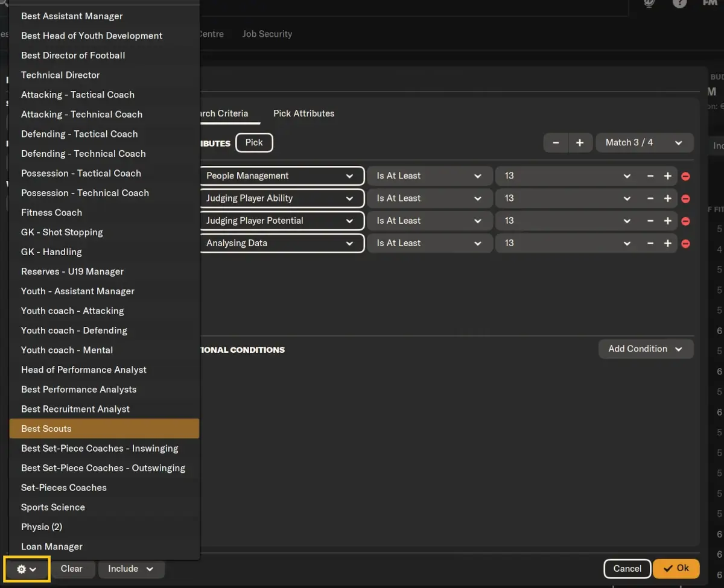Choose Youth - Assistant Manager filter
This screenshot has width=724, height=588.
tap(104, 291)
